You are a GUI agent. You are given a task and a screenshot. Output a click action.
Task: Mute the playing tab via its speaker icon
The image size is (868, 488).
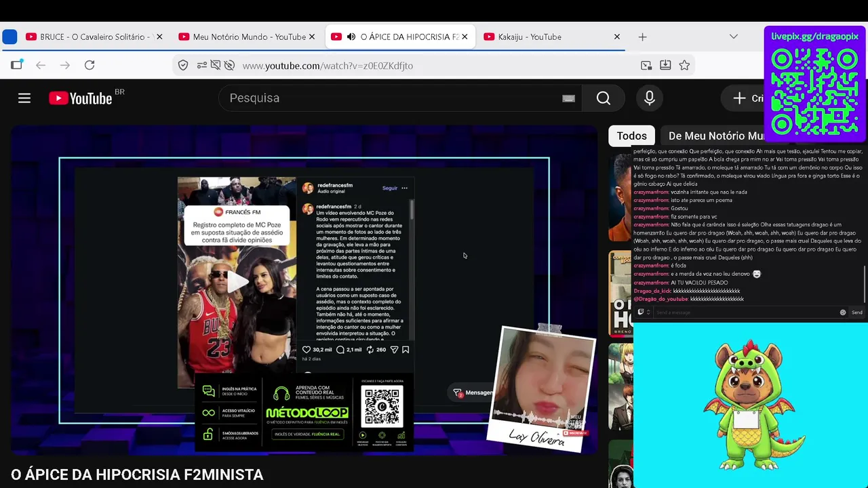click(x=351, y=37)
